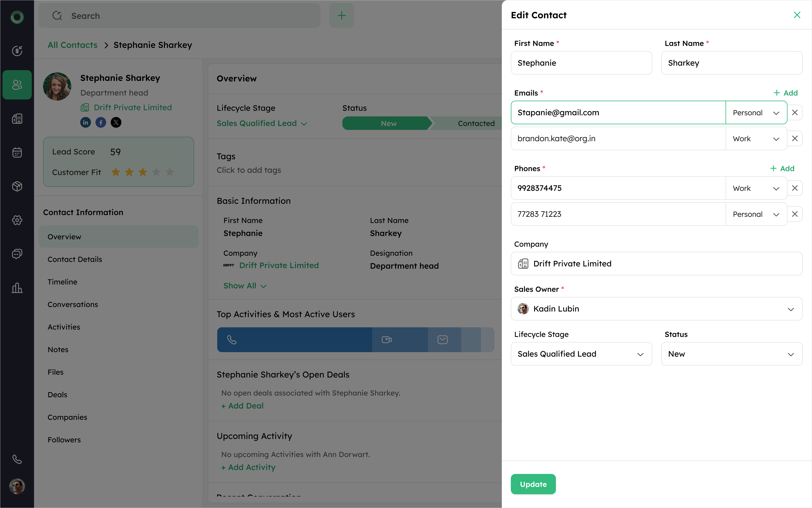The image size is (812, 508).
Task: Delete the 77283 71223 phone number
Action: point(795,214)
